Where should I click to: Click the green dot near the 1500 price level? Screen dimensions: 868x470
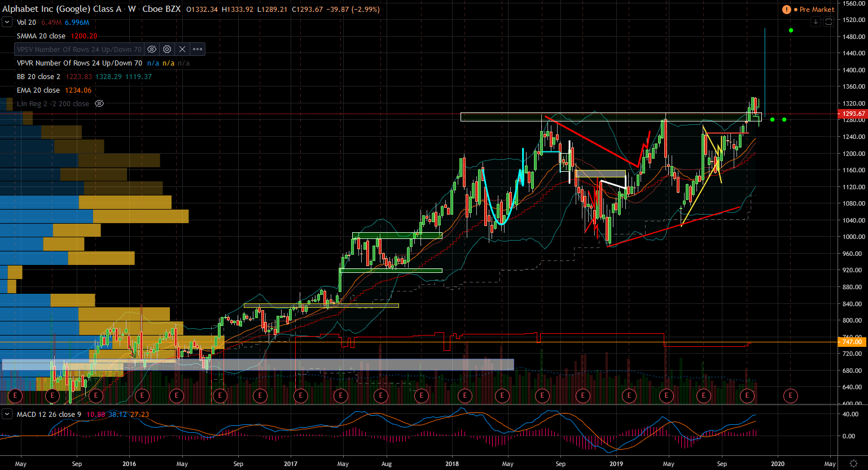point(791,30)
